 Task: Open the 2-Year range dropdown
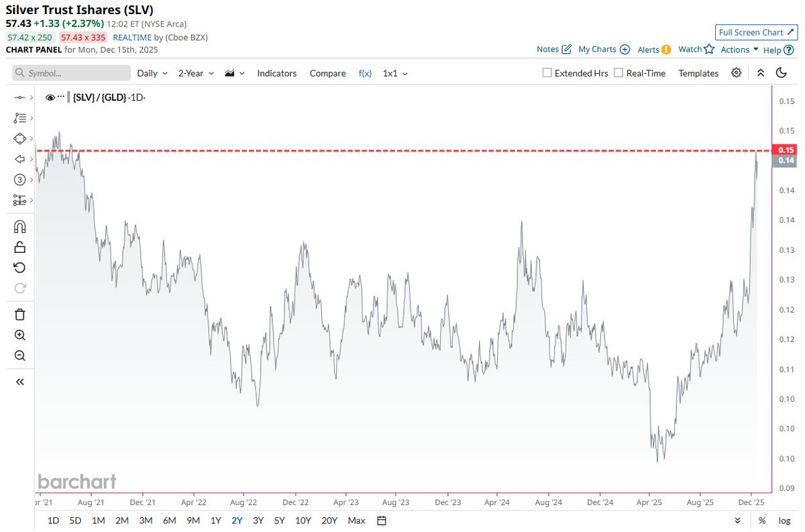pyautogui.click(x=194, y=73)
